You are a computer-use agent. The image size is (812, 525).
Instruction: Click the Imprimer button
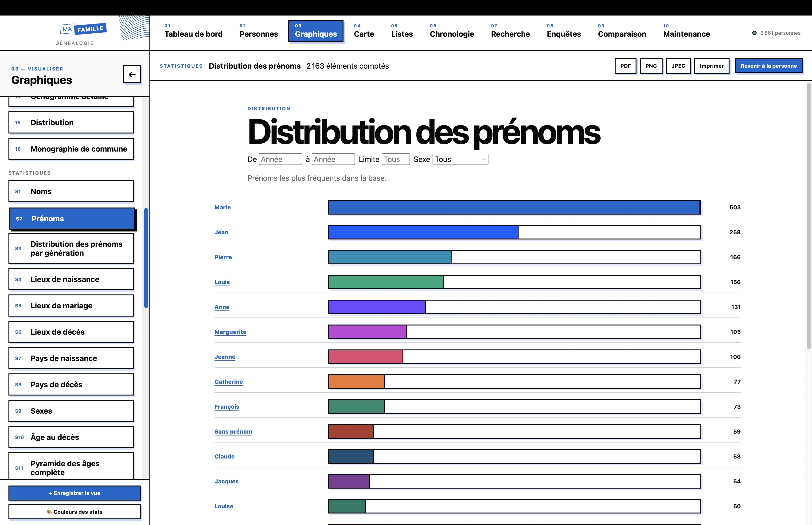pos(711,66)
